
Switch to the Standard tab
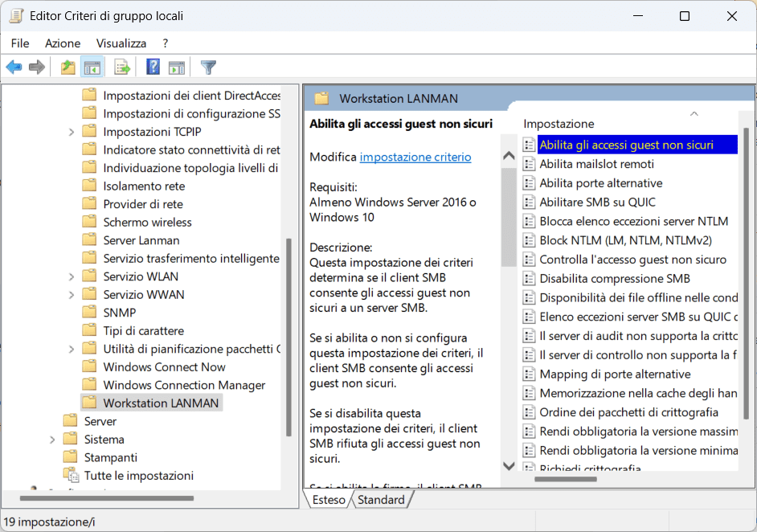[x=381, y=500]
